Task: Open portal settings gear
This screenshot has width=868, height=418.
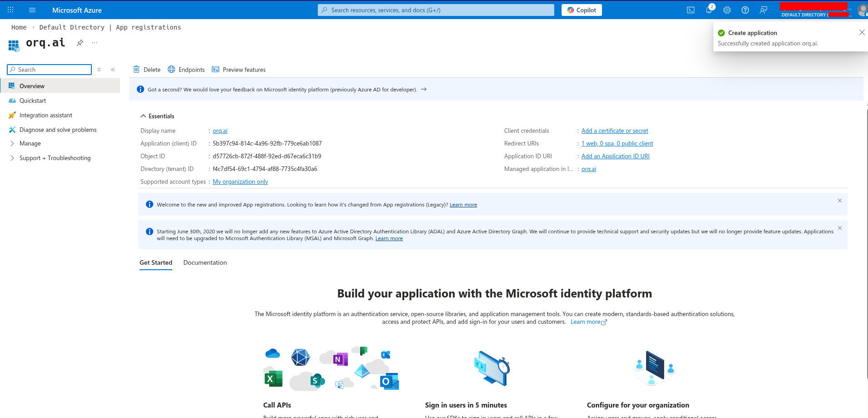Action: 727,10
